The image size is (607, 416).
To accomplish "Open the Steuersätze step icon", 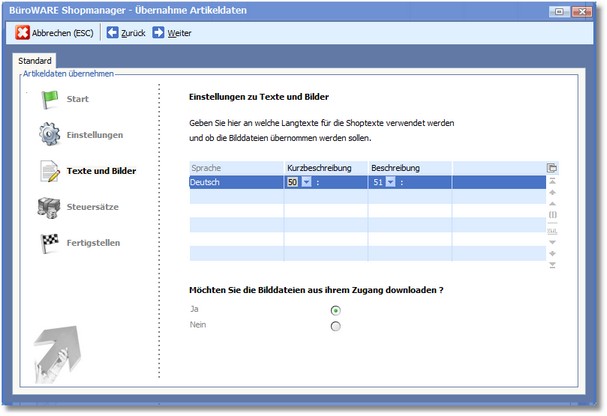I will tap(50, 207).
